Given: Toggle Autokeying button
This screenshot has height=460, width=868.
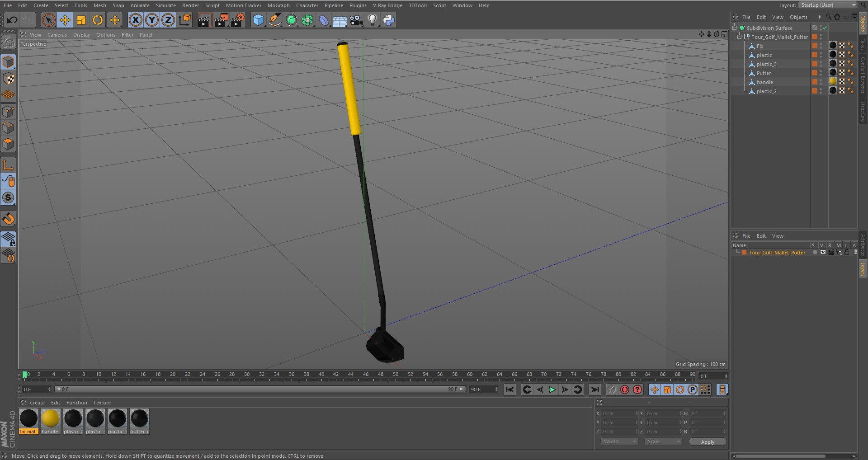Looking at the screenshot, I should 624,390.
